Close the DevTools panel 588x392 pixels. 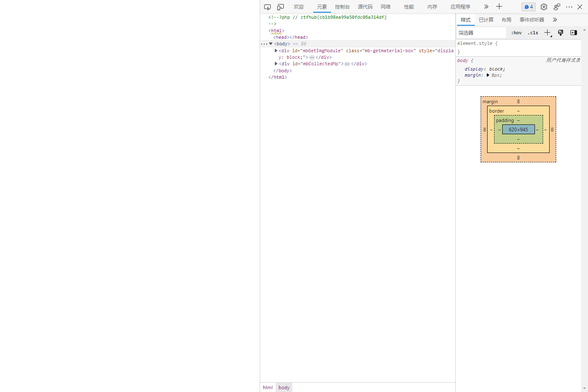point(580,7)
